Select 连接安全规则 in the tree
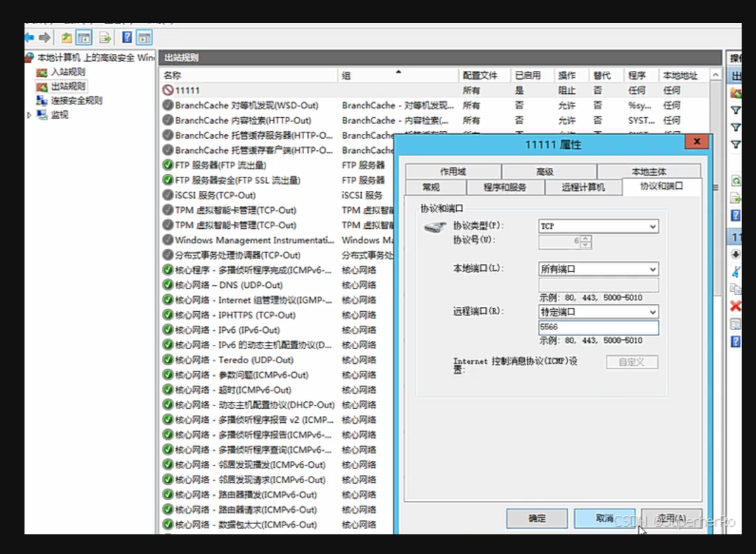The width and height of the screenshot is (756, 554). click(x=77, y=100)
